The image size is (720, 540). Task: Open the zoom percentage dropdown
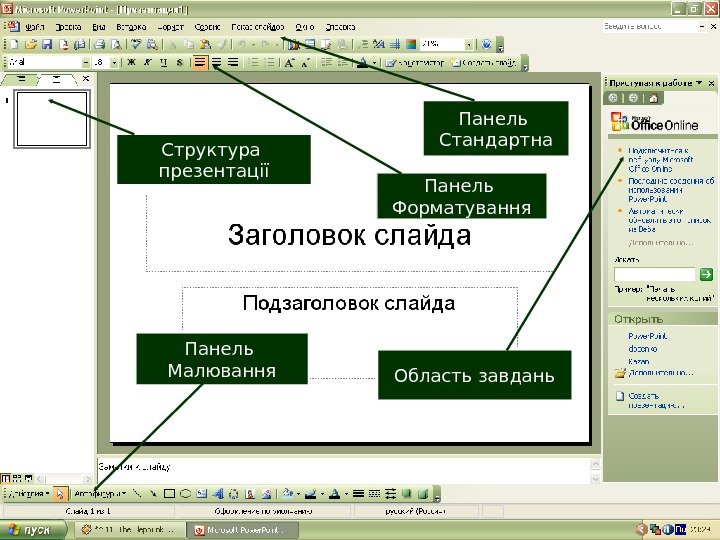tap(468, 45)
